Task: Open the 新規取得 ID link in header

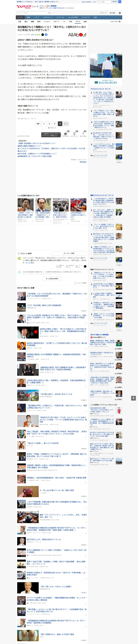Action: [54, 6]
